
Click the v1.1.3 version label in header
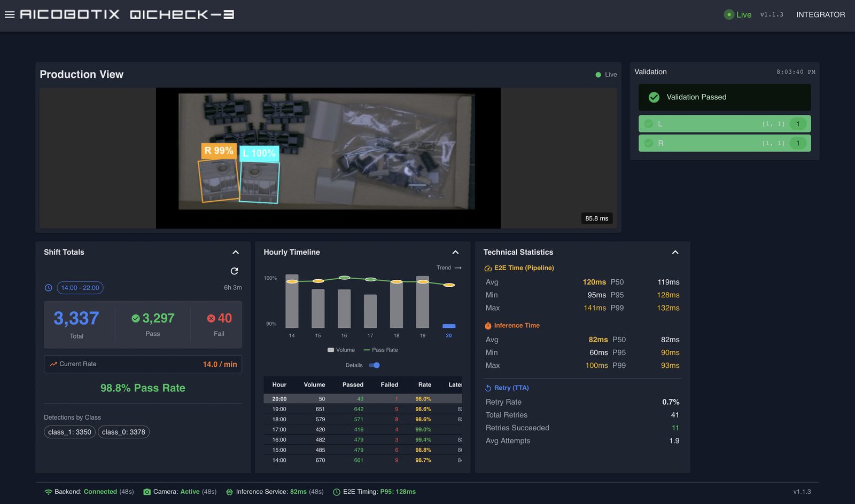point(772,14)
